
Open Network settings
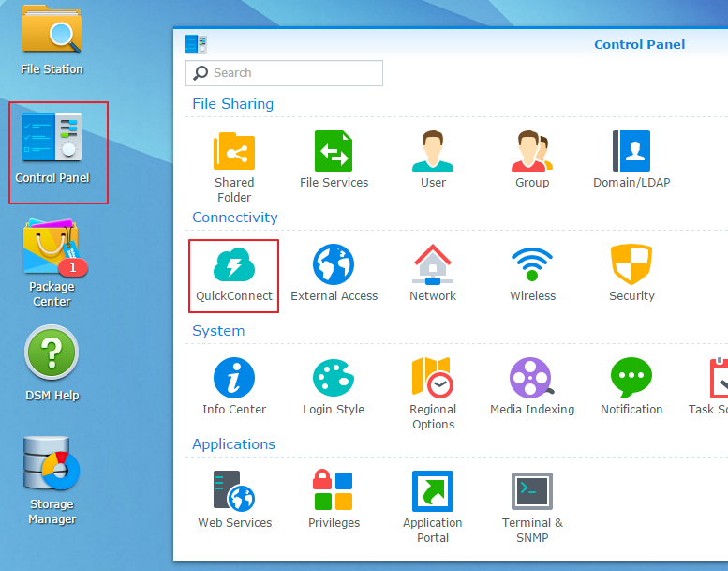tap(433, 273)
